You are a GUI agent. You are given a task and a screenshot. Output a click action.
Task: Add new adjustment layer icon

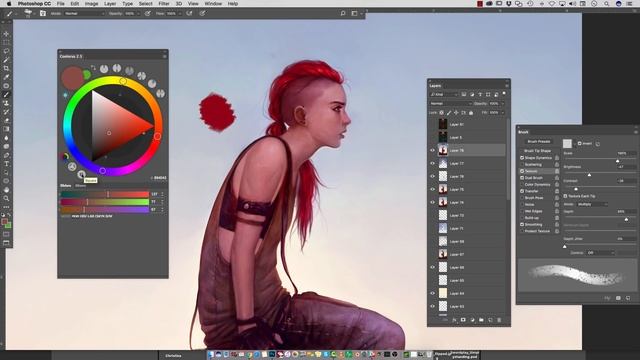coord(472,320)
